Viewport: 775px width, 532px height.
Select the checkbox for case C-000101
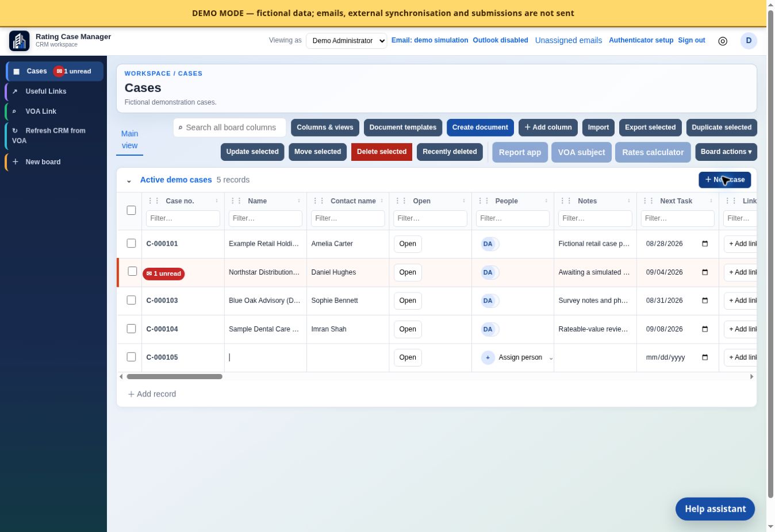[131, 244]
